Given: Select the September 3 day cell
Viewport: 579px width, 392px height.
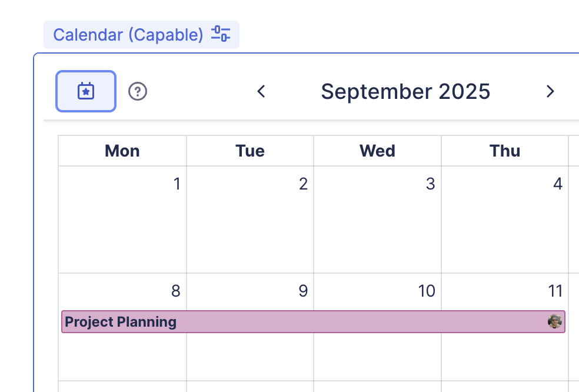Looking at the screenshot, I should pos(377,224).
